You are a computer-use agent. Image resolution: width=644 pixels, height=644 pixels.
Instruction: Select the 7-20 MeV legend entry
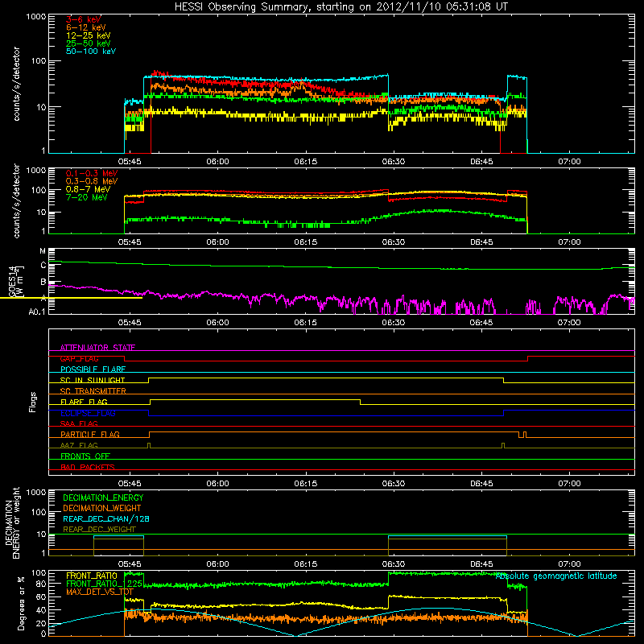(87, 197)
